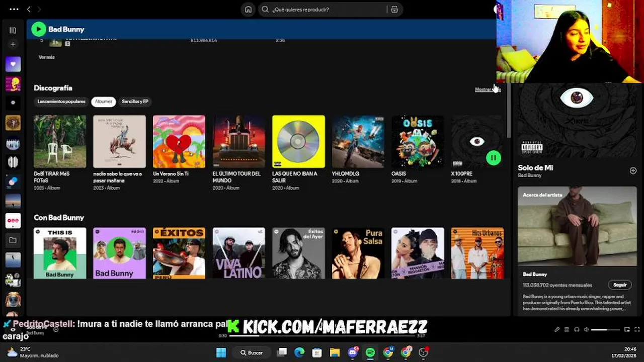Open 'Un Verano Sin Ti' album cover
The width and height of the screenshot is (644, 362).
pos(179,141)
